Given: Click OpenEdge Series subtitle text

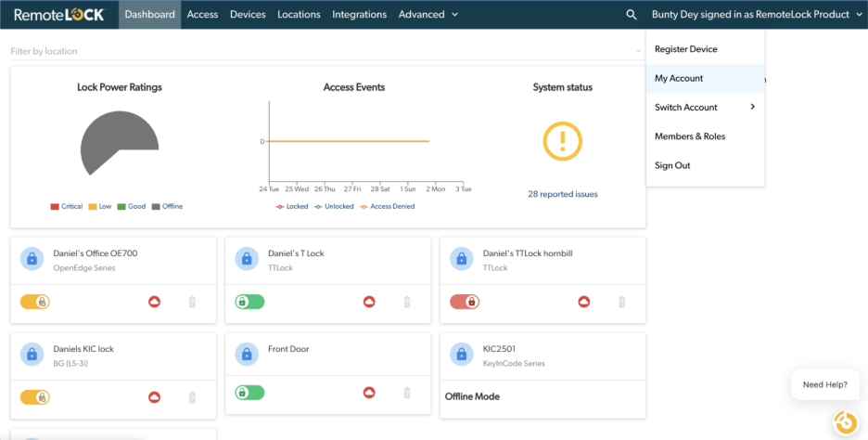Looking at the screenshot, I should point(84,268).
